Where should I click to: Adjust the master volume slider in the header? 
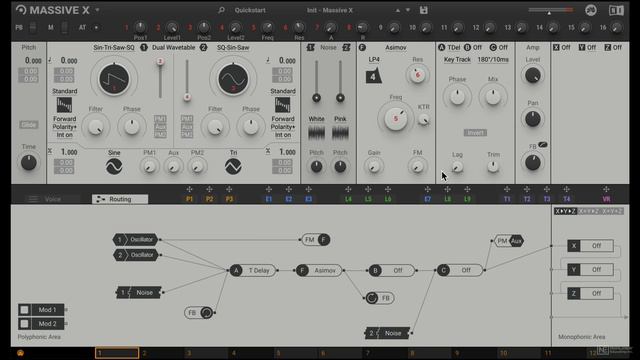point(551,11)
